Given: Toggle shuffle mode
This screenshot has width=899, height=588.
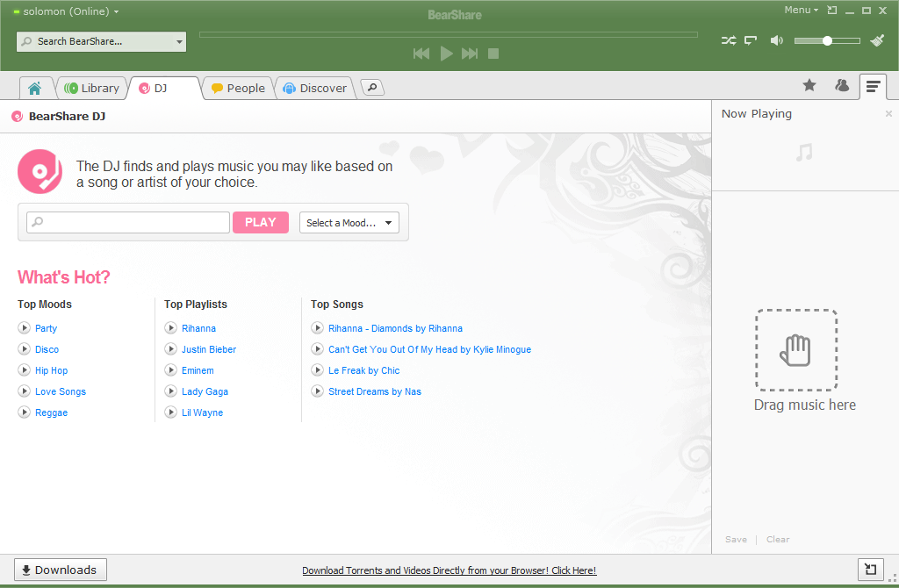Looking at the screenshot, I should 729,40.
